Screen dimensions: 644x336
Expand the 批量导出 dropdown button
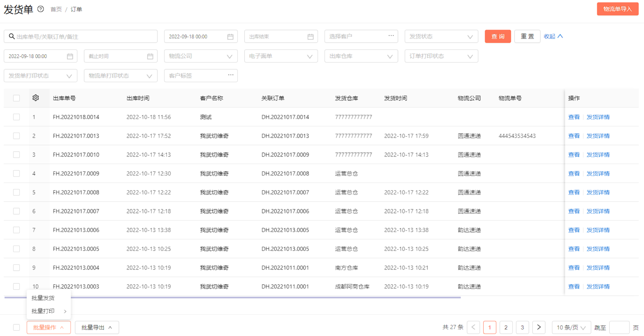[x=97, y=327]
